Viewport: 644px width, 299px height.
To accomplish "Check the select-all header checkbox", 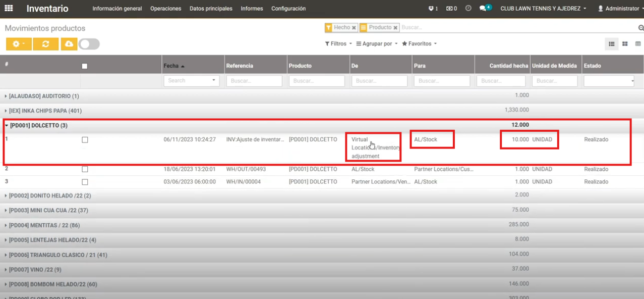I will point(85,66).
